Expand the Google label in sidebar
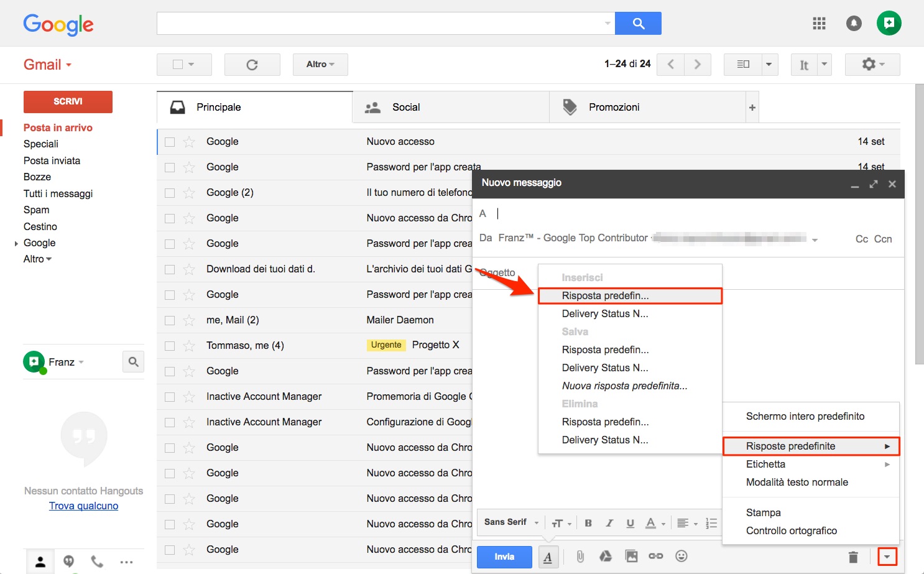 16,244
